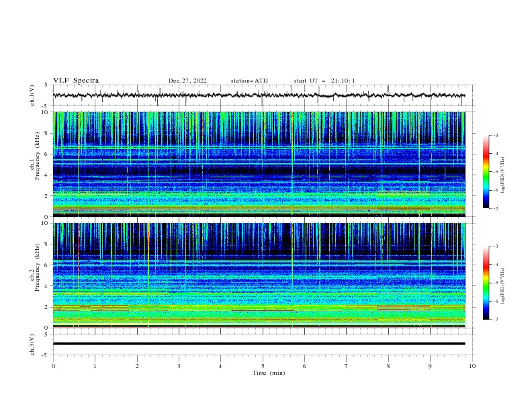Click time axis tick label "6"
This screenshot has width=532, height=411.
305,366
